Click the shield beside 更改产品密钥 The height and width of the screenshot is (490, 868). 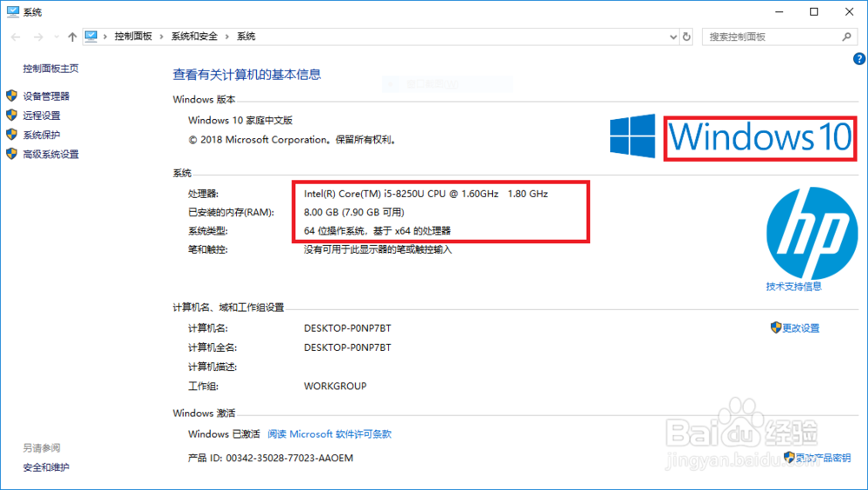(x=789, y=457)
